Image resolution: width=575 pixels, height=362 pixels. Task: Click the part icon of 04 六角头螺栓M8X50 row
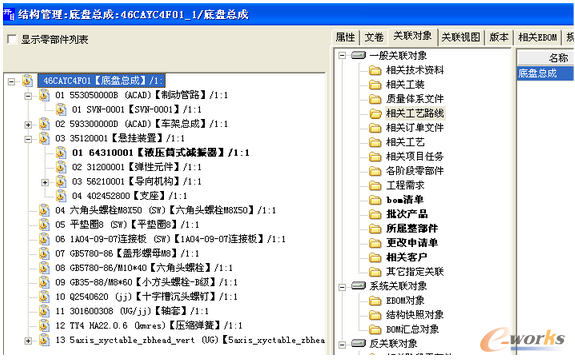(44, 210)
